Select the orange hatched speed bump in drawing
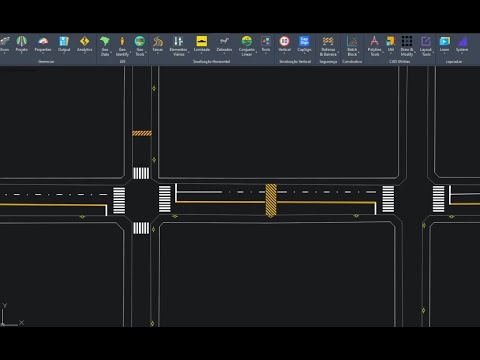 pyautogui.click(x=142, y=133)
